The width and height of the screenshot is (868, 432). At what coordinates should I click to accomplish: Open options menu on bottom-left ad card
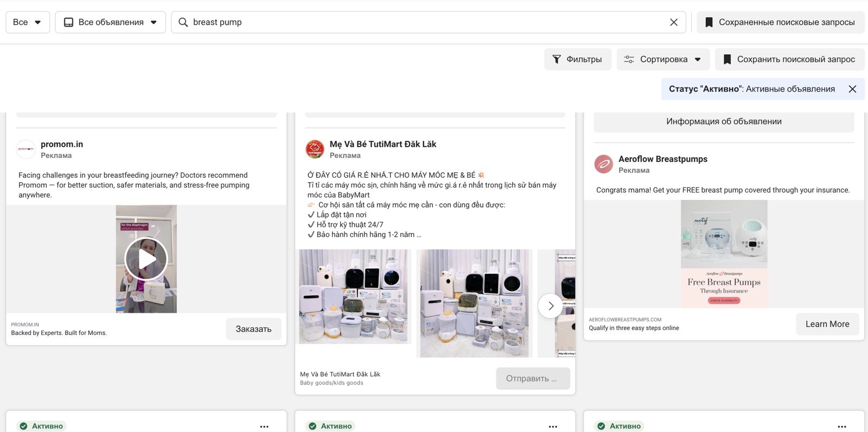tap(264, 427)
